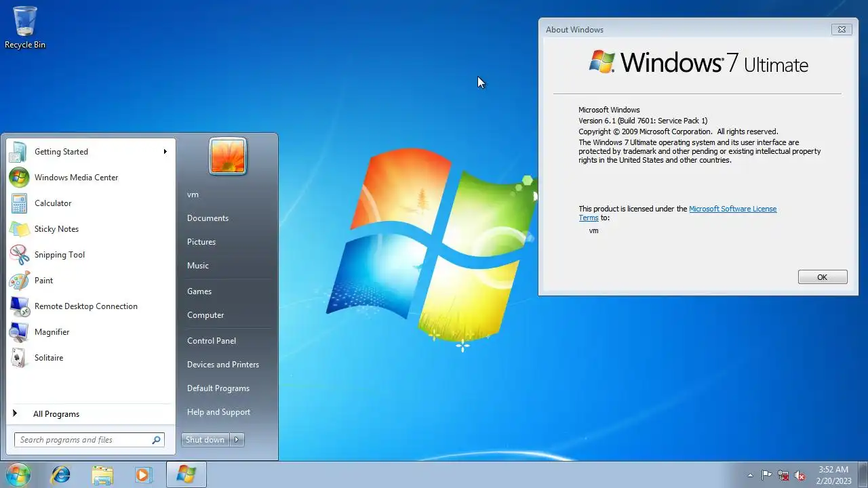Click the "Windows Media Center" label text
This screenshot has height=488, width=868.
pos(77,178)
